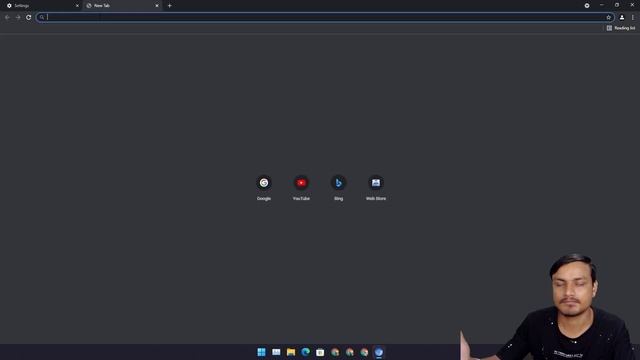Open the three-dot Chrome menu

[x=633, y=17]
